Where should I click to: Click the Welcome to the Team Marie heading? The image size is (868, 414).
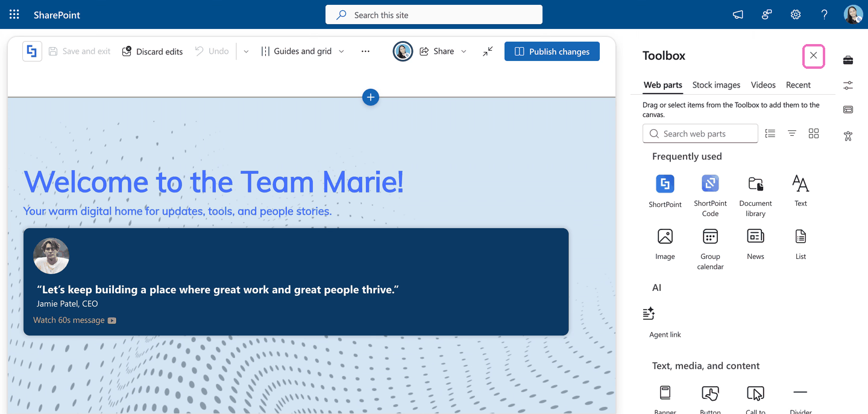pyautogui.click(x=213, y=182)
